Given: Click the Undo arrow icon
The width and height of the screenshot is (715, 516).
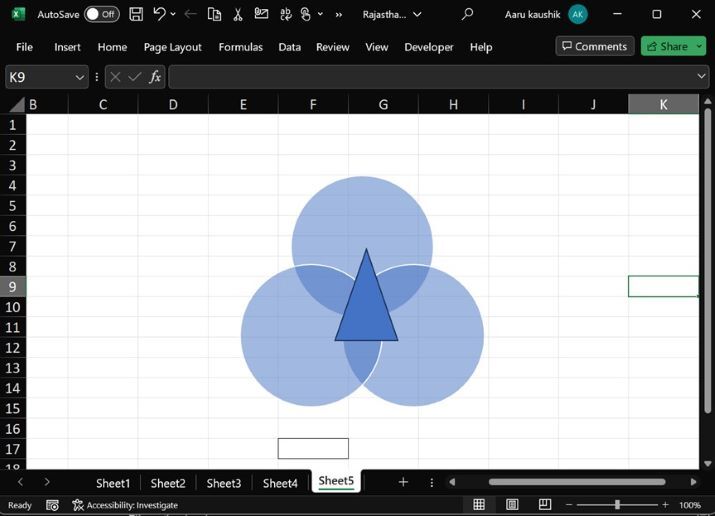Looking at the screenshot, I should click(x=159, y=14).
